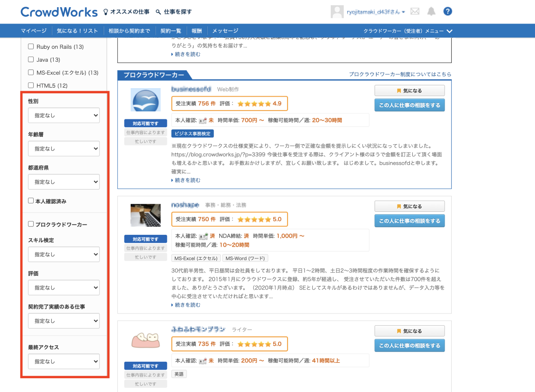Click the CrowdWorks logo
Screen dimensions: 535x392
(x=59, y=12)
